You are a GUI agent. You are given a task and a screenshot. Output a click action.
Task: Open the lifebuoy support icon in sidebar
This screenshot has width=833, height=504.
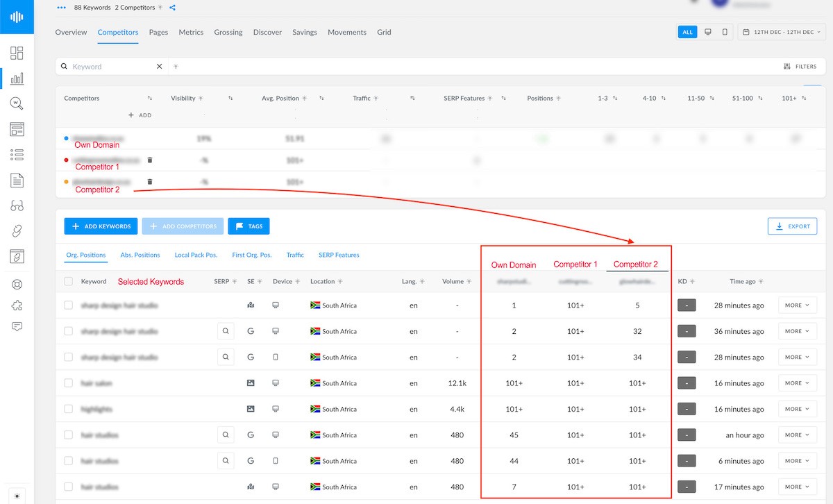[x=17, y=285]
